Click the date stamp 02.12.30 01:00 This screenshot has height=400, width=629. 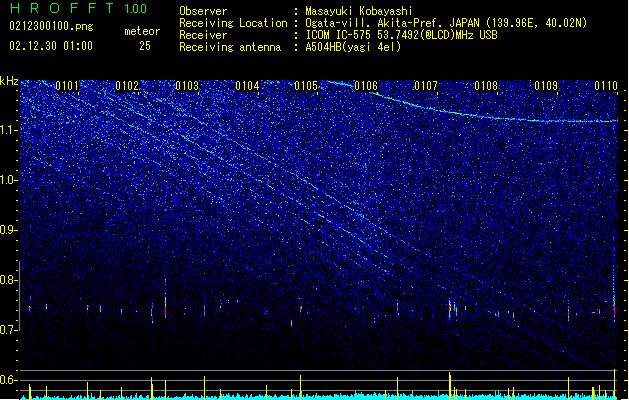(51, 46)
